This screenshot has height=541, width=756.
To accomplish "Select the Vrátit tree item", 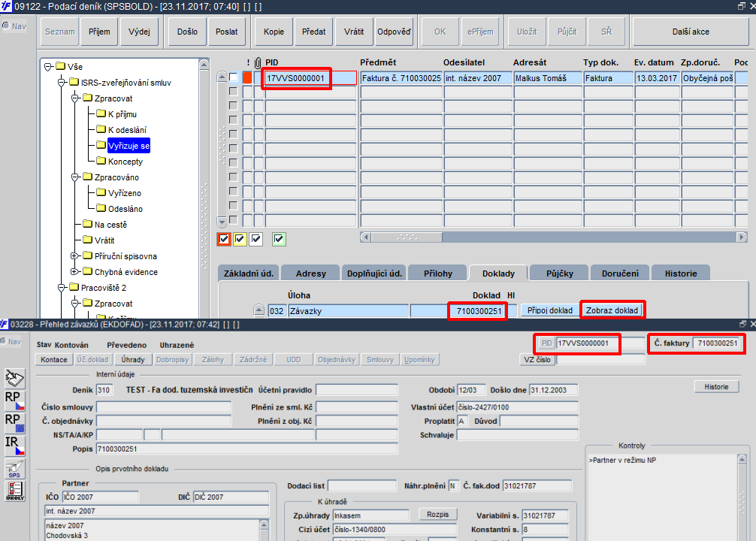I will [x=104, y=240].
